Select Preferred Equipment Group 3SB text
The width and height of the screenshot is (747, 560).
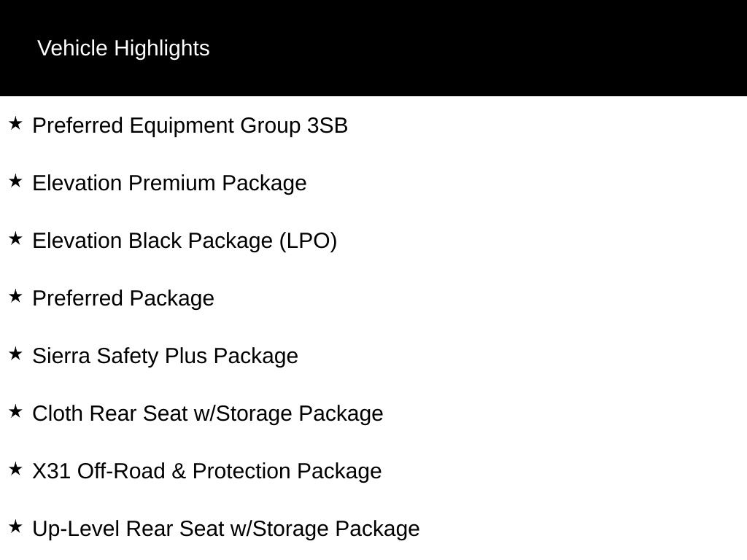click(x=190, y=126)
